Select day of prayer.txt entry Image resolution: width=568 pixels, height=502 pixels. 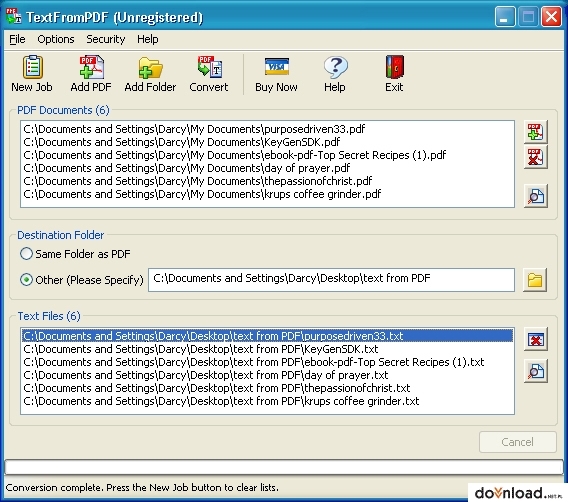tap(267, 375)
